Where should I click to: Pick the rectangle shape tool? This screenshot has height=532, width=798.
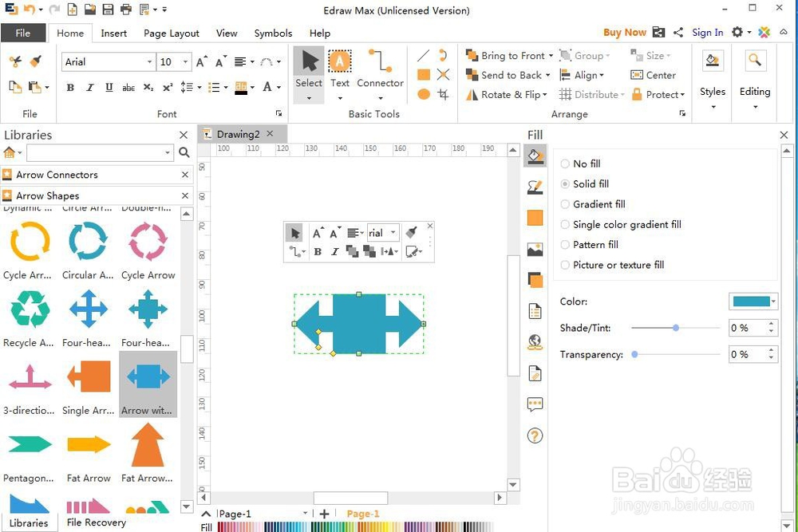tap(424, 75)
